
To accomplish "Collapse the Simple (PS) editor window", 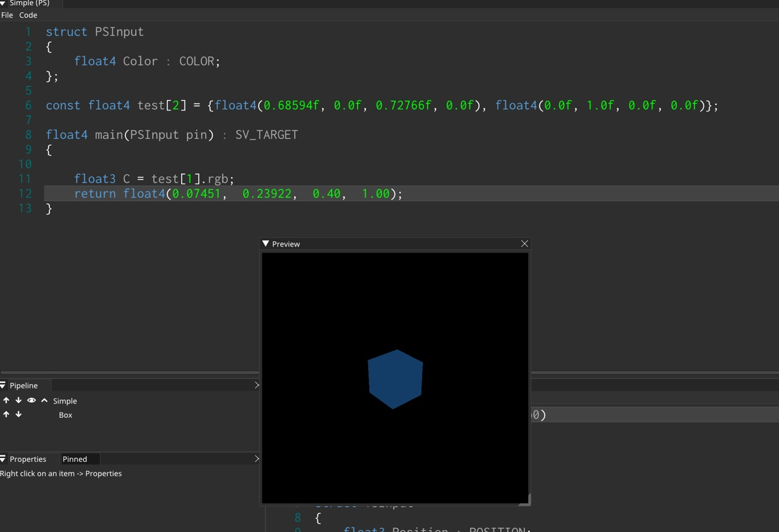I will [x=3, y=3].
